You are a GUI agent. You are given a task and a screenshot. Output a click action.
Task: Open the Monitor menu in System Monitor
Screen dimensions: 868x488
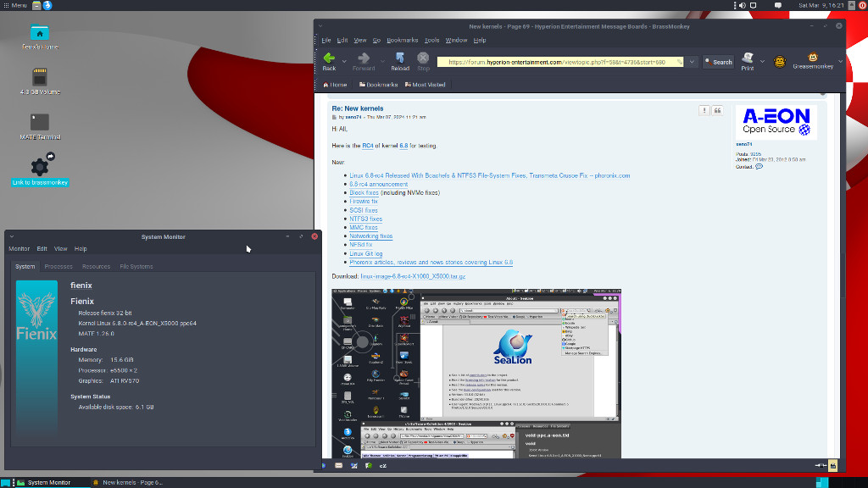click(19, 249)
